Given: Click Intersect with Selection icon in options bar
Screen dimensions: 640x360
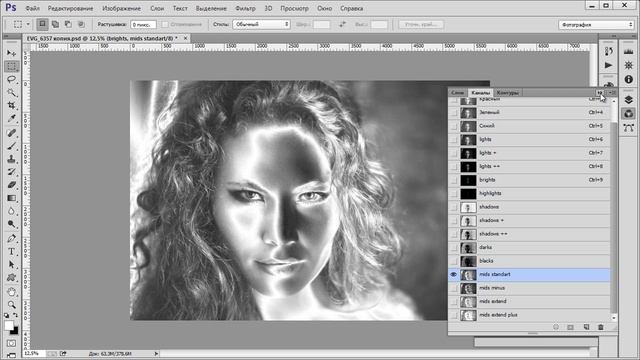Looking at the screenshot, I should (x=81, y=24).
